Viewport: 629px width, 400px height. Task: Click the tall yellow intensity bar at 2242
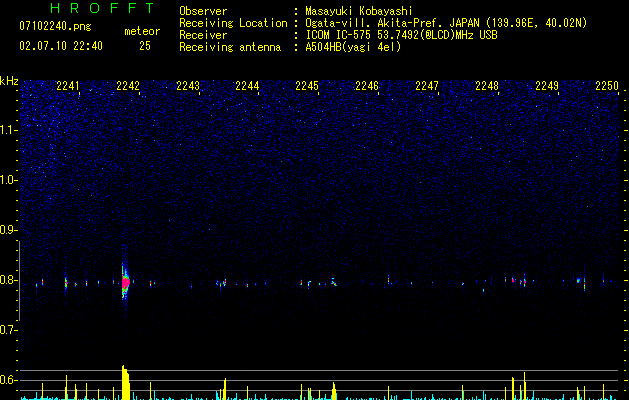click(x=126, y=382)
